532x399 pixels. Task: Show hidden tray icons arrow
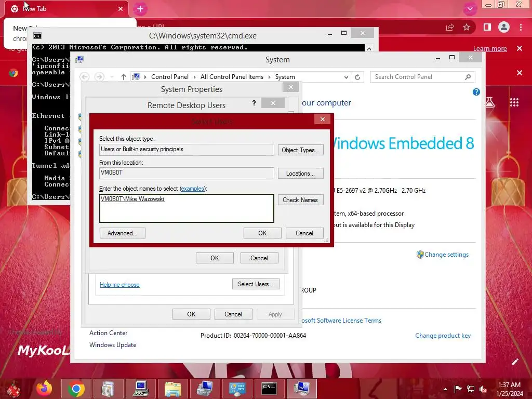(x=445, y=389)
